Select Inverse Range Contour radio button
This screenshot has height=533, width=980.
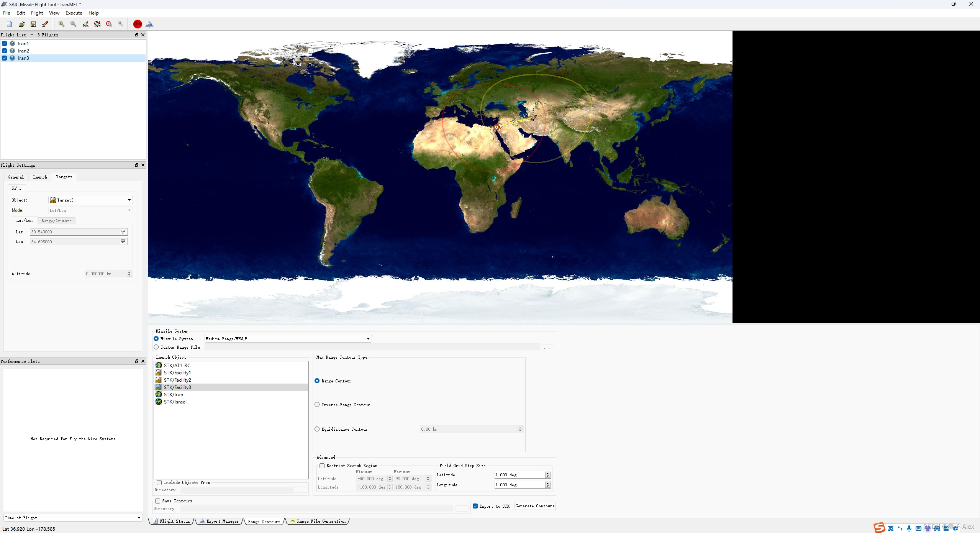coord(317,405)
